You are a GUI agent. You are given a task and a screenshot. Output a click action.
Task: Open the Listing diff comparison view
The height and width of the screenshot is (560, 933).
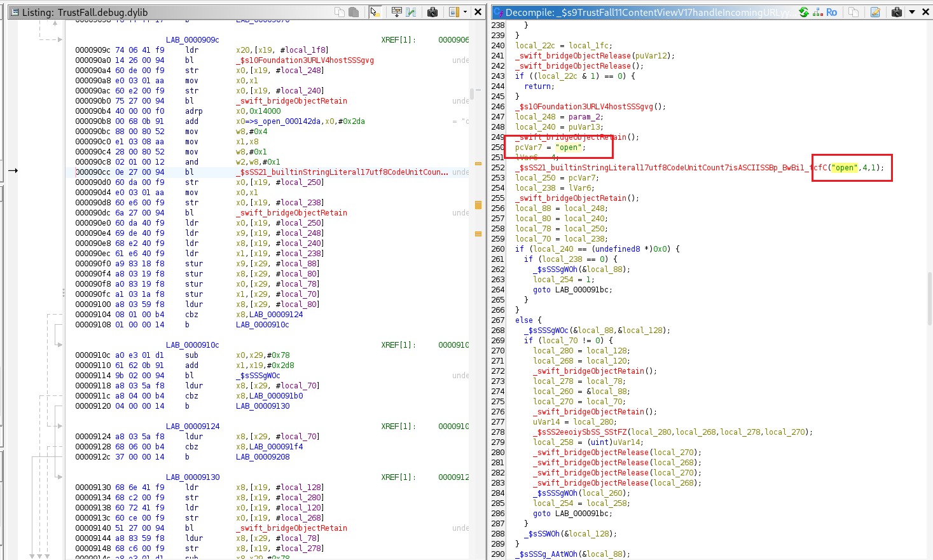(x=411, y=12)
